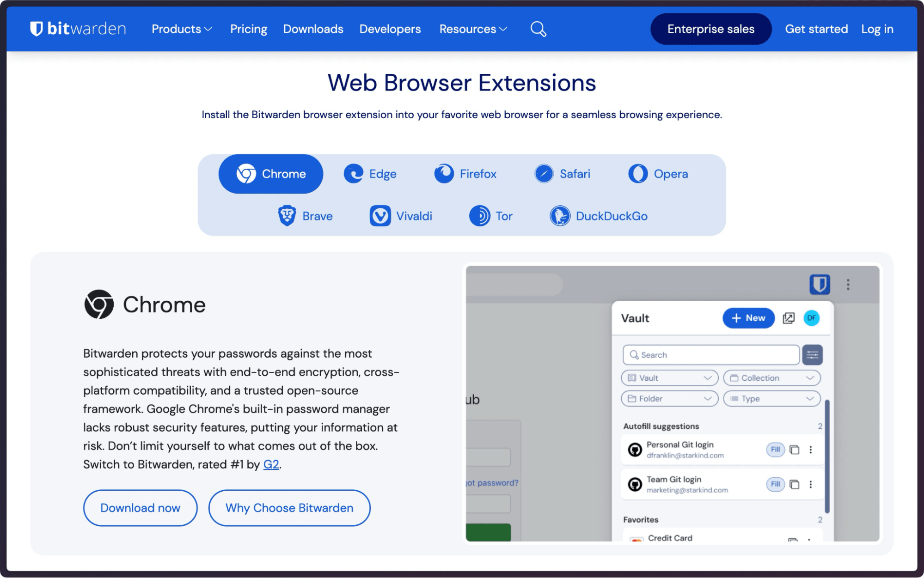
Task: Click the dfranklin@starkind.com email text
Action: pyautogui.click(x=685, y=456)
